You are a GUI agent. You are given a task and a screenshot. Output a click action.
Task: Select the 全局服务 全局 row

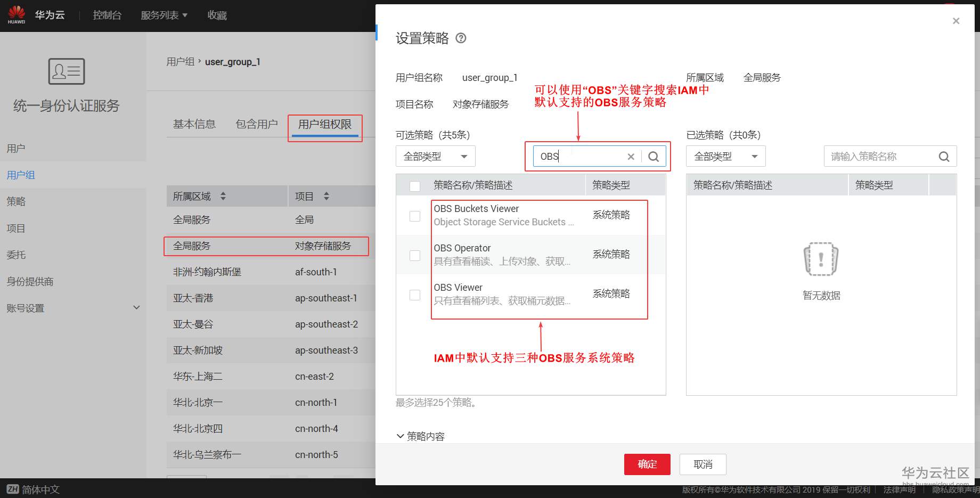pyautogui.click(x=271, y=219)
